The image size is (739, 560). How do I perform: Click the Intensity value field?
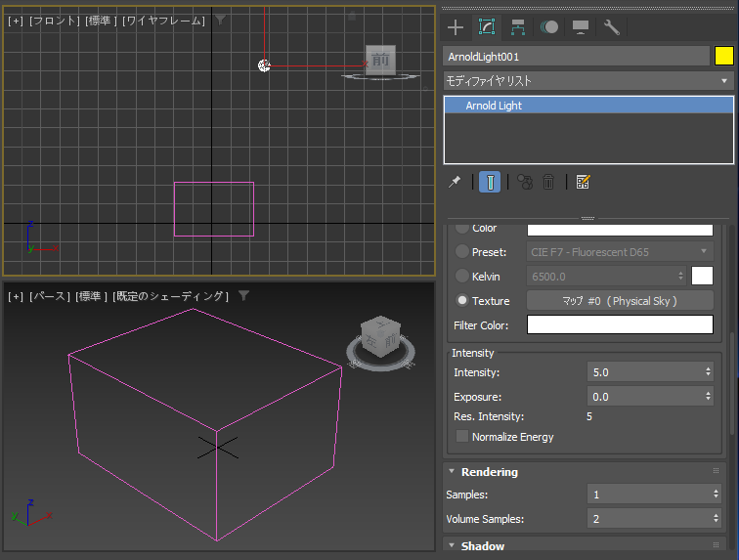point(645,372)
